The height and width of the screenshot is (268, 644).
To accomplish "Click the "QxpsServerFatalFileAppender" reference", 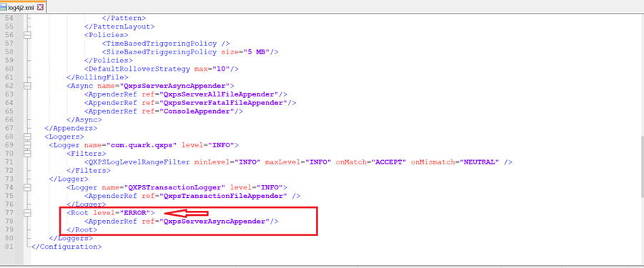I will pos(224,103).
